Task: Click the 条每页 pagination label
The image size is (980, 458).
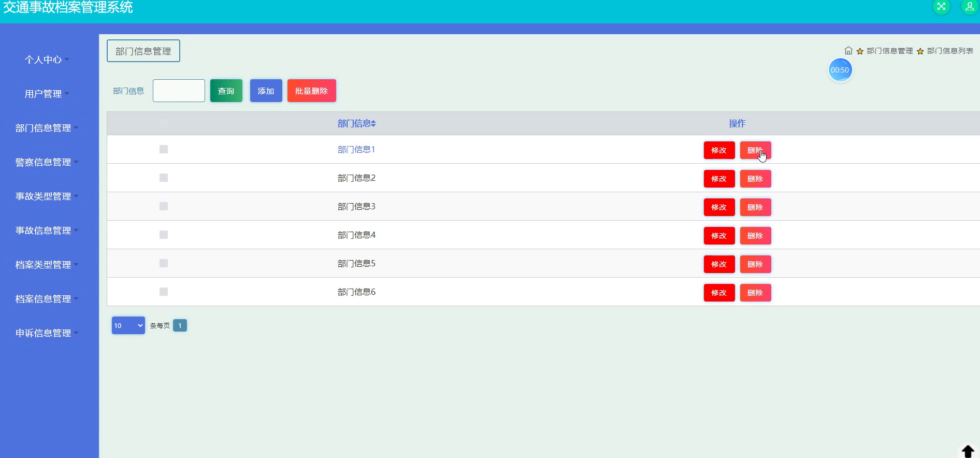Action: [x=160, y=326]
